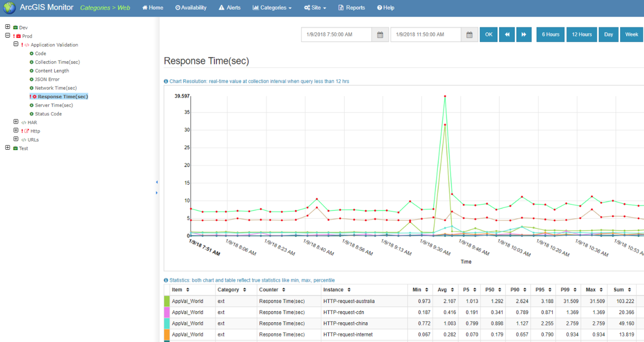This screenshot has width=644, height=342.
Task: Open the Site dropdown menu
Action: pyautogui.click(x=315, y=8)
